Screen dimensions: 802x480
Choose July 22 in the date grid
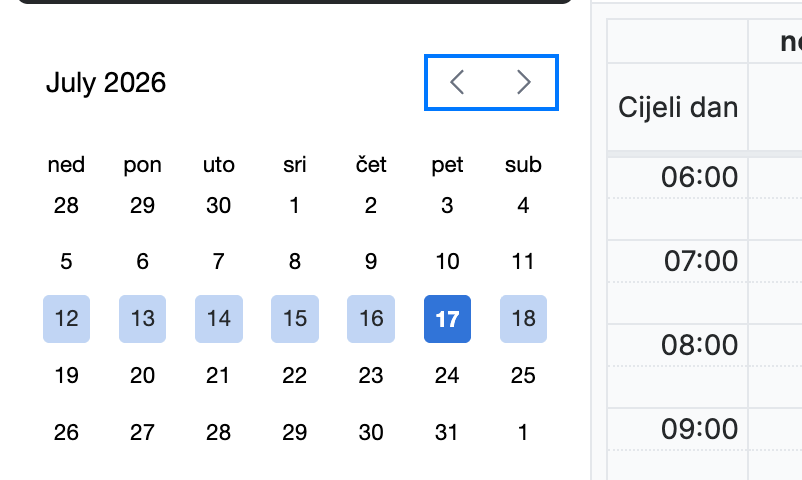tap(295, 376)
